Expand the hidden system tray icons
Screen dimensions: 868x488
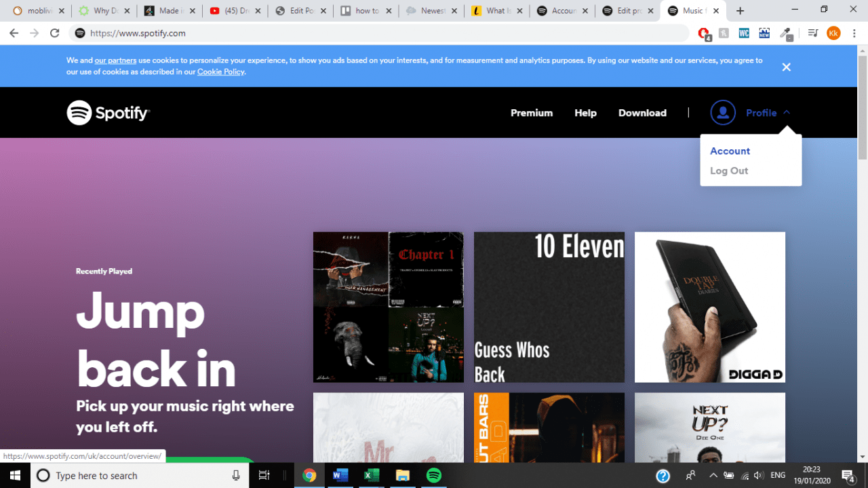pyautogui.click(x=713, y=475)
